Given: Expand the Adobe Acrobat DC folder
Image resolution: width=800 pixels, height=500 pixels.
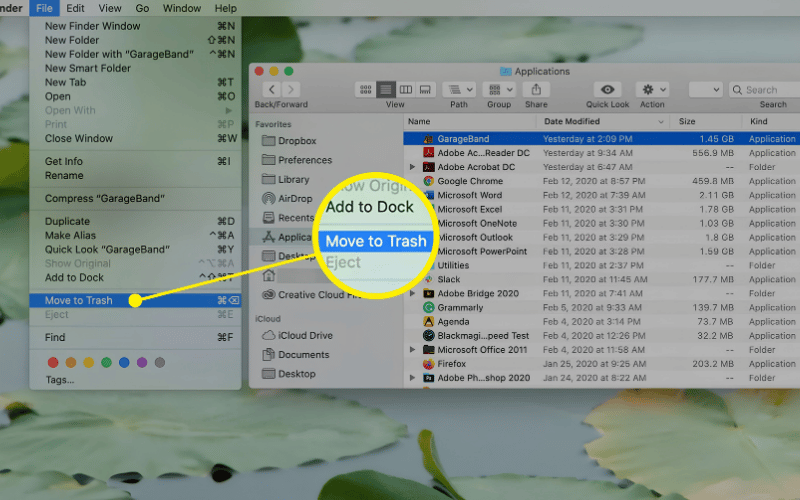Looking at the screenshot, I should click(x=412, y=167).
